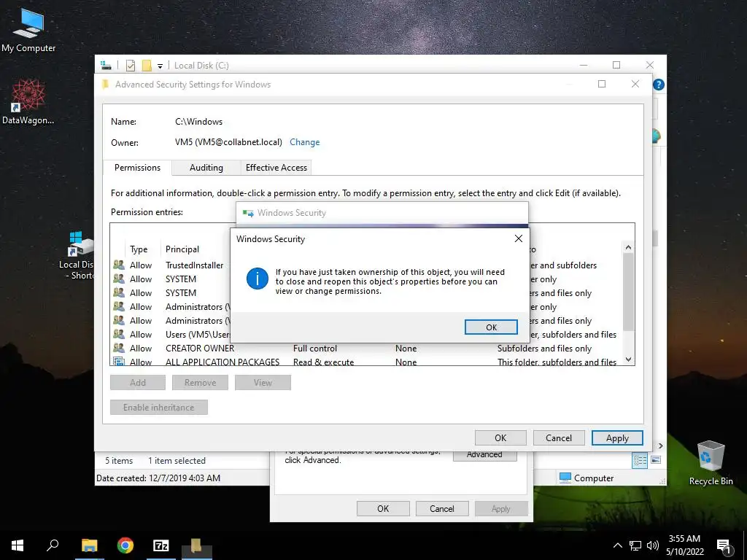Open the notification center icon
Image resolution: width=747 pixels, height=560 pixels.
724,545
